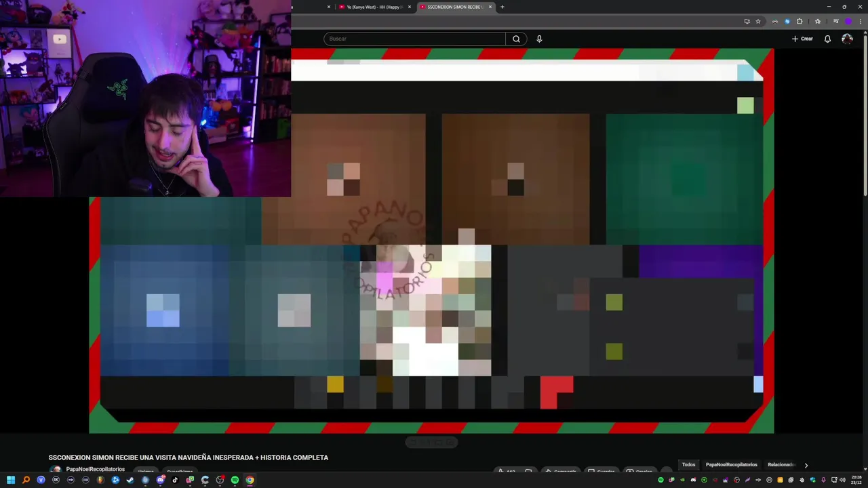Expand filter chips with the right arrow
Viewport: 868px width, 488px height.
[806, 465]
